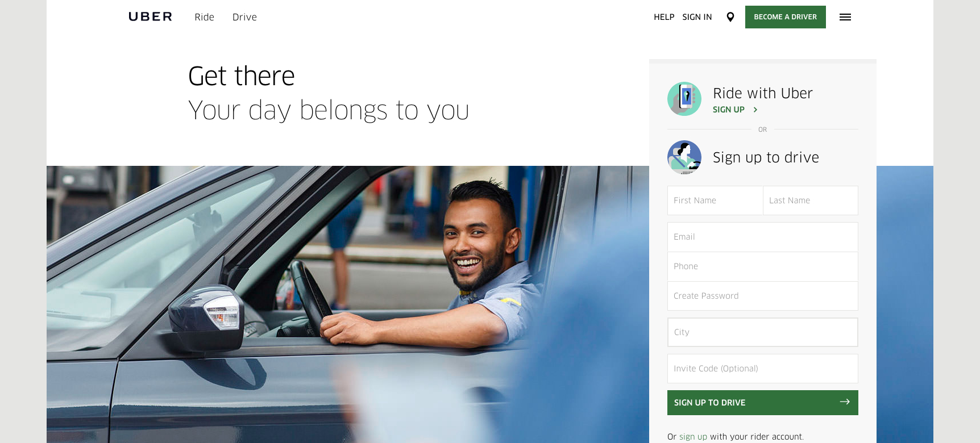Click the SIGN IN link
980x443 pixels.
697,17
